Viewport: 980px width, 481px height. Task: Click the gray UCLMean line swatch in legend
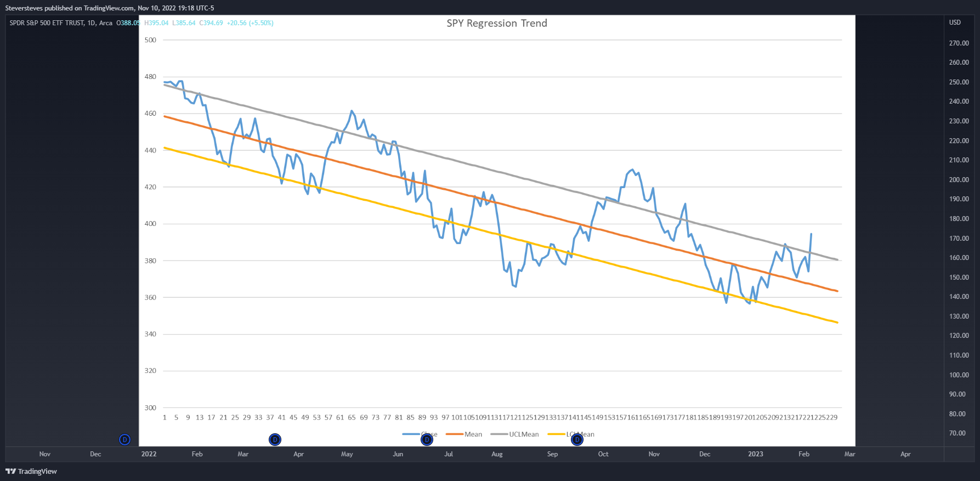point(499,434)
